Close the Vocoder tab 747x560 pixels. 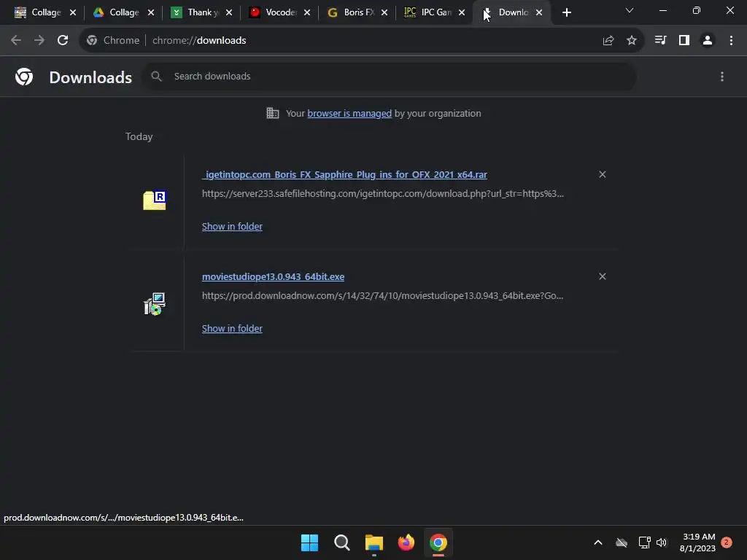tap(307, 12)
